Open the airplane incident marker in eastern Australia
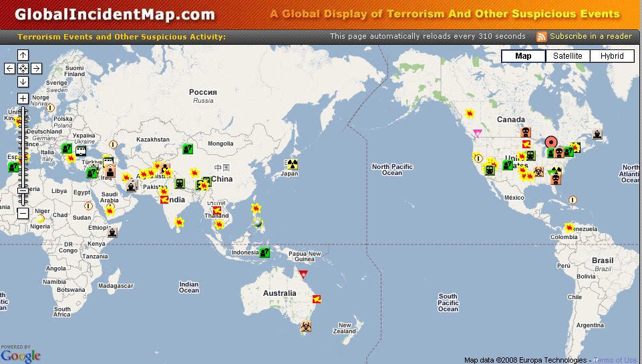The width and height of the screenshot is (642, 364). pos(317,299)
